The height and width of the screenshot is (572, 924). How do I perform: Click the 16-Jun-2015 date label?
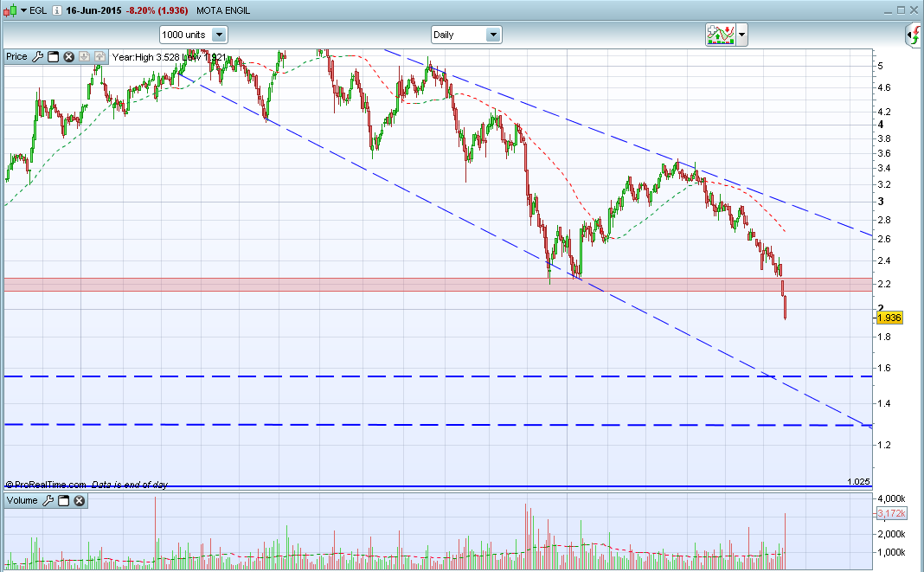(93, 10)
